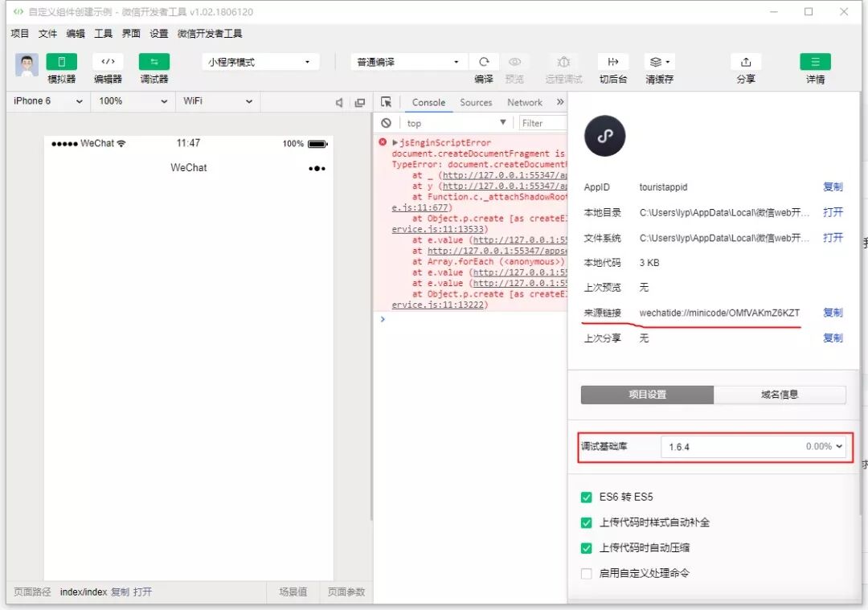The width and height of the screenshot is (868, 610).
Task: Click the console prompt input line
Action: point(476,319)
